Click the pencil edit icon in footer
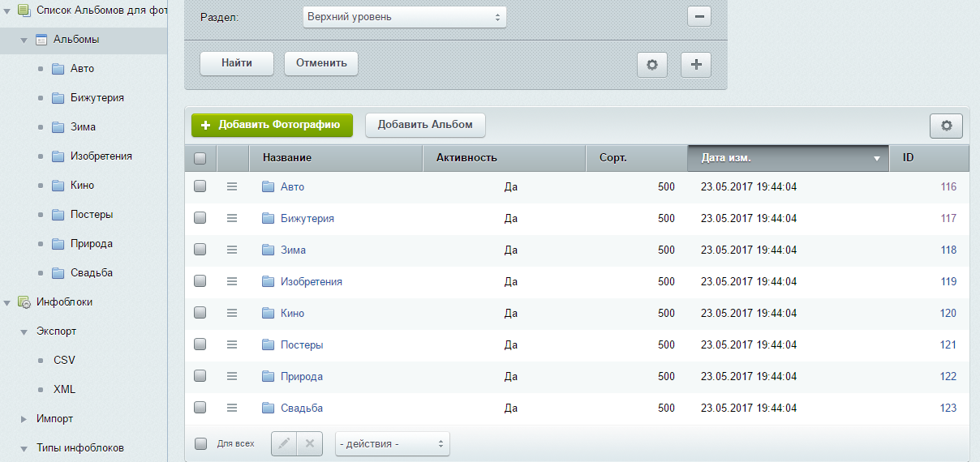 click(284, 444)
